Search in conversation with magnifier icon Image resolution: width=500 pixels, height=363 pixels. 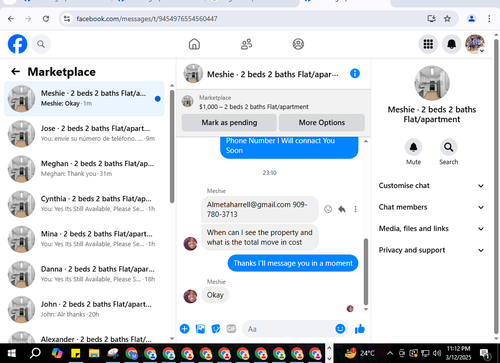(448, 147)
